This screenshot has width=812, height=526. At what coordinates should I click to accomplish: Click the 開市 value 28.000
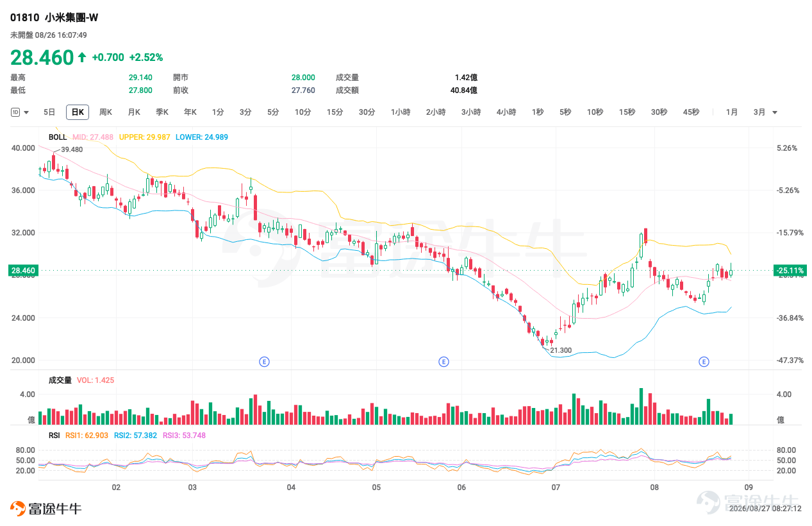coord(303,78)
